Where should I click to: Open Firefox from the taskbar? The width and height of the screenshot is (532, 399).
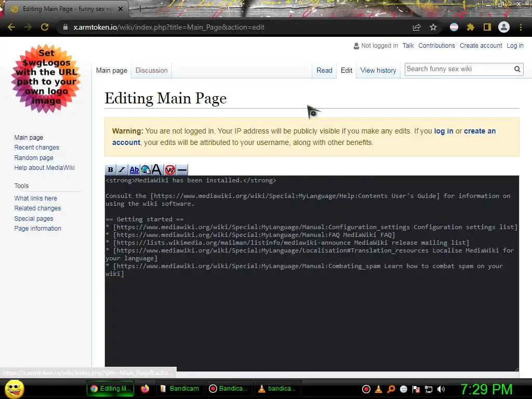point(145,389)
